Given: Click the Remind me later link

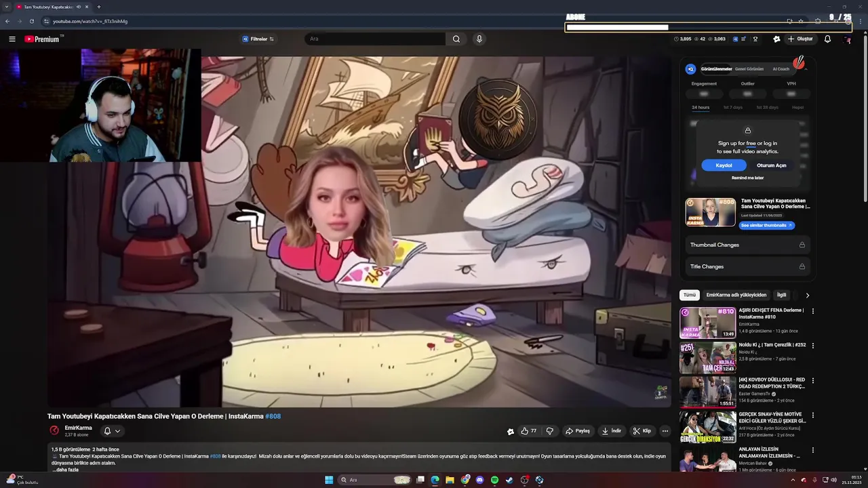Looking at the screenshot, I should coord(747,178).
